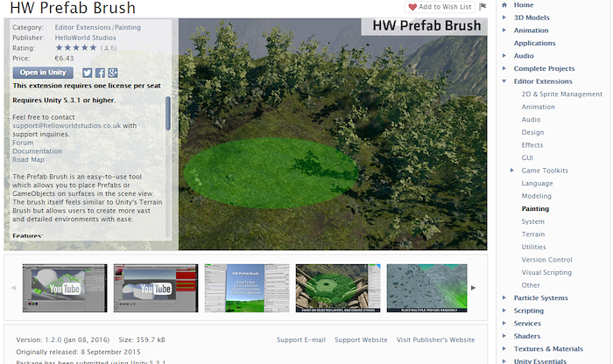Click the main preview image
This screenshot has height=364, width=613.
(x=333, y=134)
